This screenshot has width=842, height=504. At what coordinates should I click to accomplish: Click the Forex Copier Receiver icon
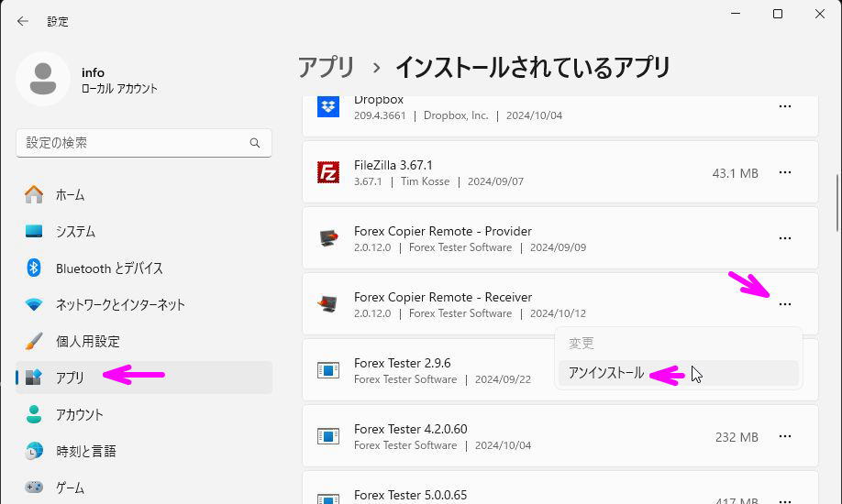[x=327, y=304]
